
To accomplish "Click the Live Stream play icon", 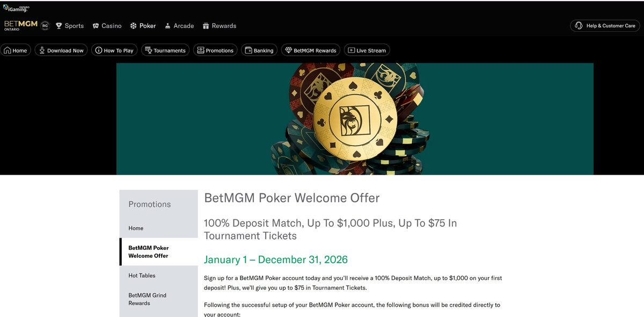I will (352, 50).
